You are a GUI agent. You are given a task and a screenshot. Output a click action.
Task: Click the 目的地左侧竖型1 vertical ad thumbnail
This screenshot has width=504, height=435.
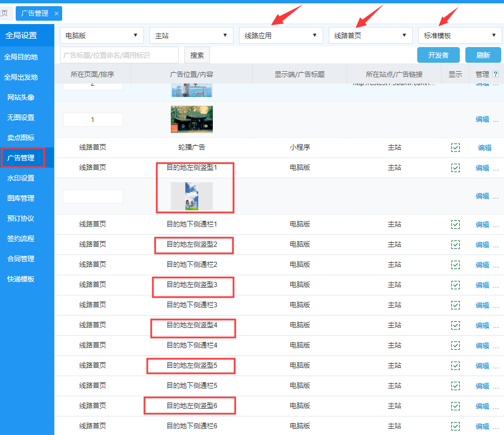192,196
